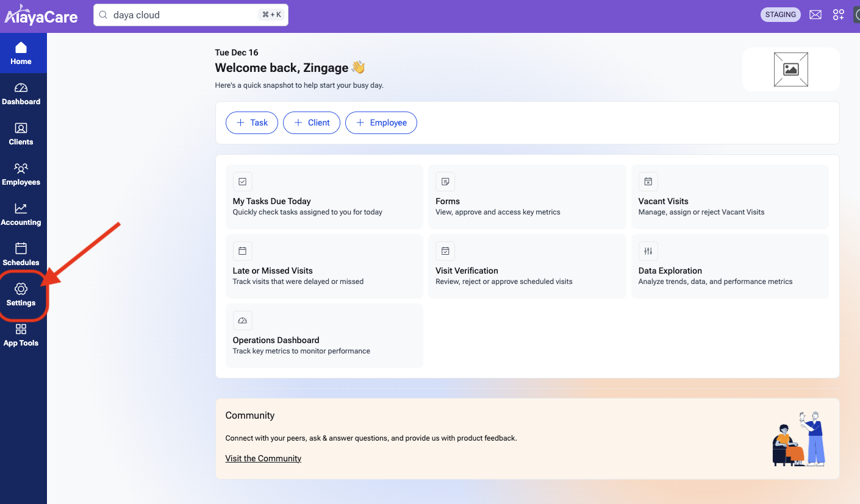
Task: Click 'Quickly check tasks assigned to you for today'
Action: point(307,212)
